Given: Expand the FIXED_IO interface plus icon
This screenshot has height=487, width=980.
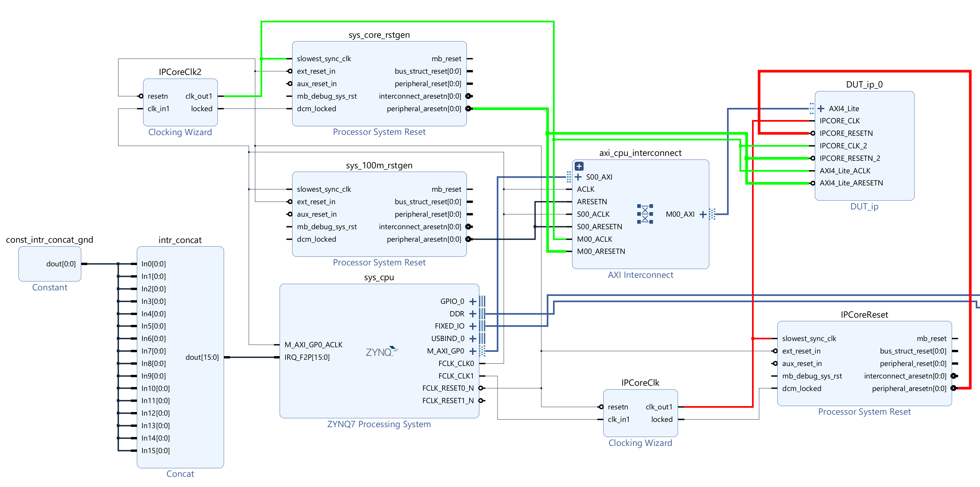Looking at the screenshot, I should tap(473, 326).
